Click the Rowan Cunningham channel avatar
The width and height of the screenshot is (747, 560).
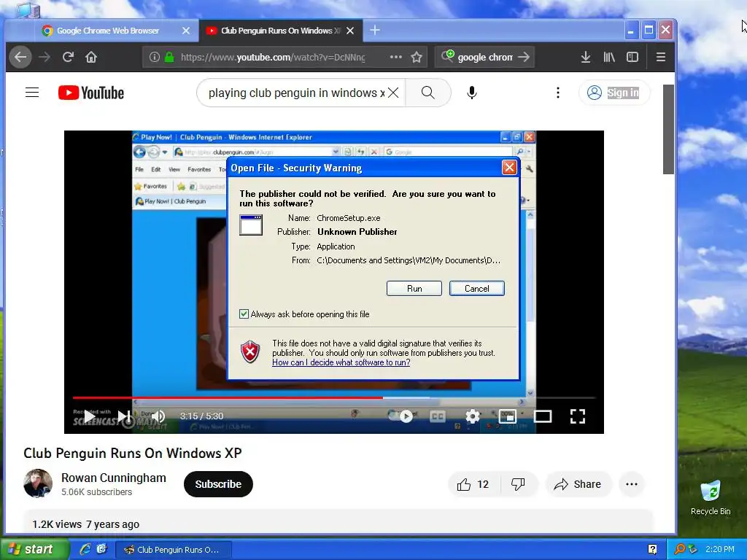pyautogui.click(x=38, y=483)
